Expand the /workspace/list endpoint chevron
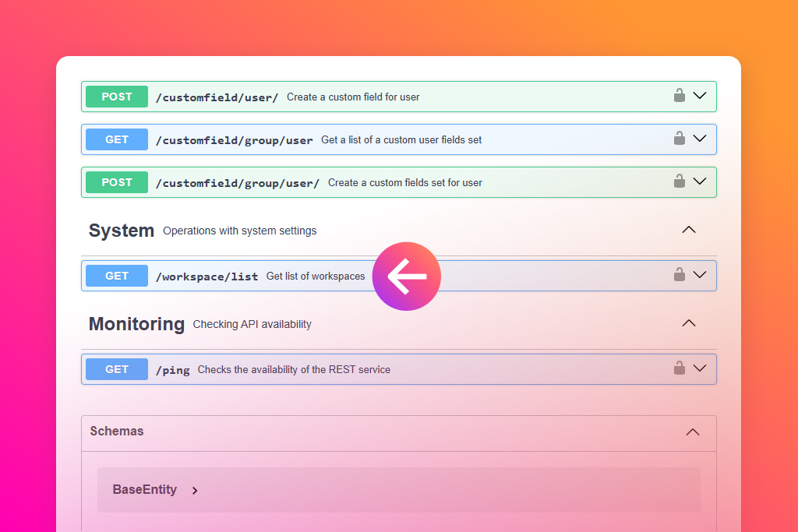Image resolution: width=798 pixels, height=532 pixels. pyautogui.click(x=700, y=275)
